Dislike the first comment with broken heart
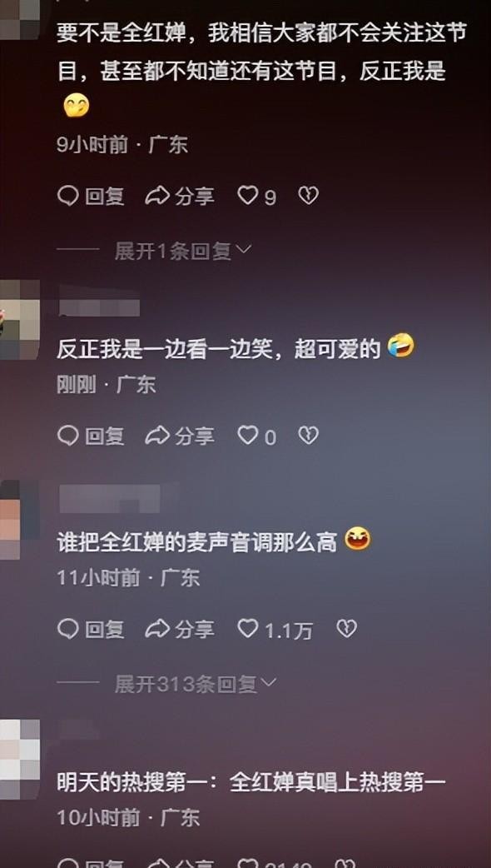The image size is (491, 868). (309, 196)
